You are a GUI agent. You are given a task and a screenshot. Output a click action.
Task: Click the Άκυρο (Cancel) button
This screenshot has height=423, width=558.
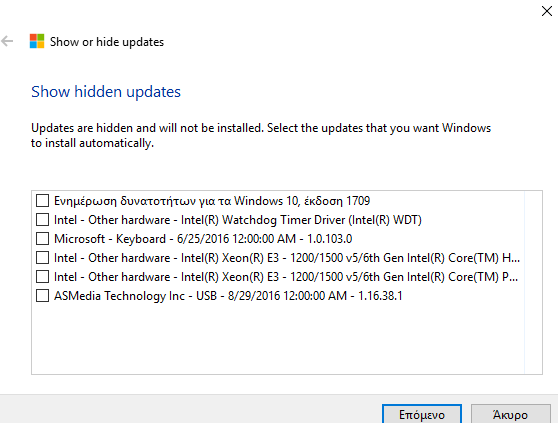pos(511,414)
